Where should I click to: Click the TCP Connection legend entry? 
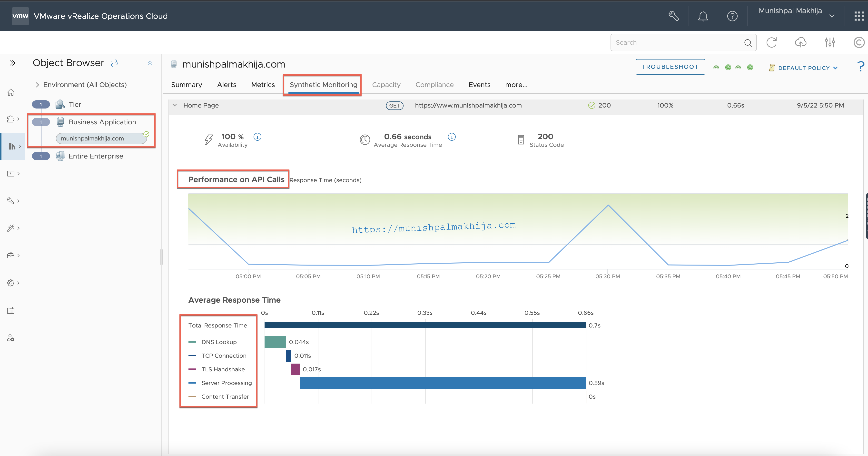pyautogui.click(x=217, y=356)
